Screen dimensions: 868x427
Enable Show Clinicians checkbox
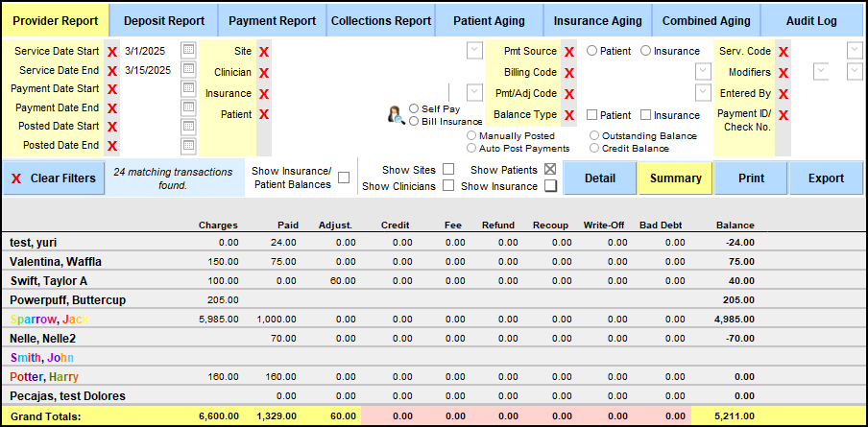pyautogui.click(x=449, y=185)
